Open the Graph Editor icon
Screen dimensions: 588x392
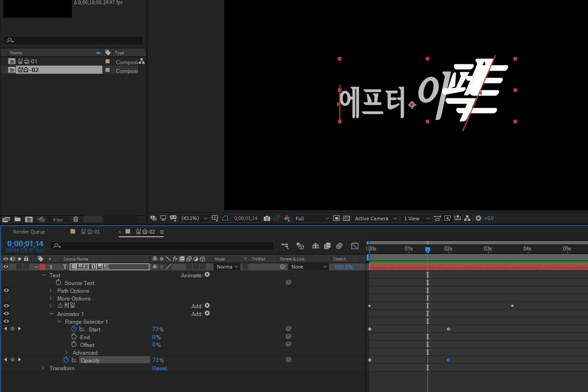pyautogui.click(x=355, y=246)
